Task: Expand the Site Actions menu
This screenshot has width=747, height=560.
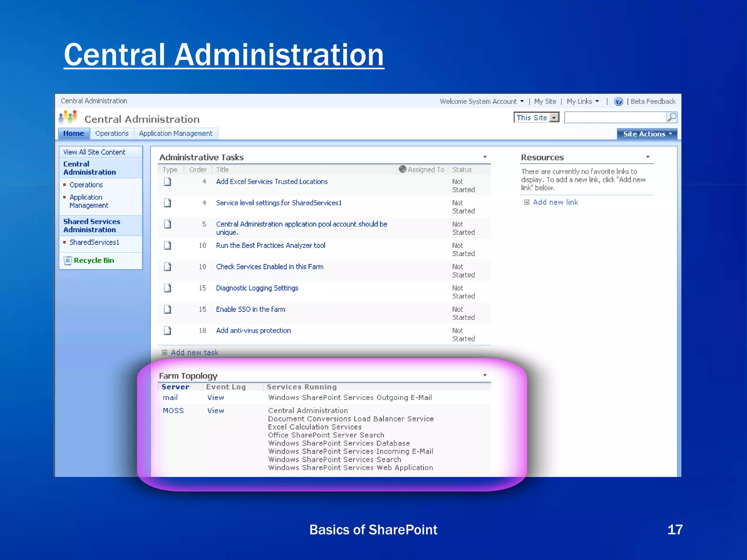Action: tap(647, 134)
